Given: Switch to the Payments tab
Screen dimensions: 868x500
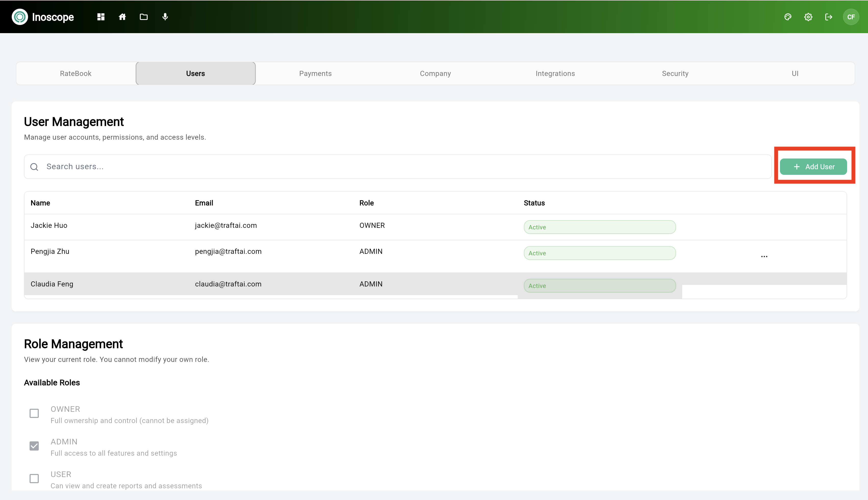Looking at the screenshot, I should pos(315,73).
